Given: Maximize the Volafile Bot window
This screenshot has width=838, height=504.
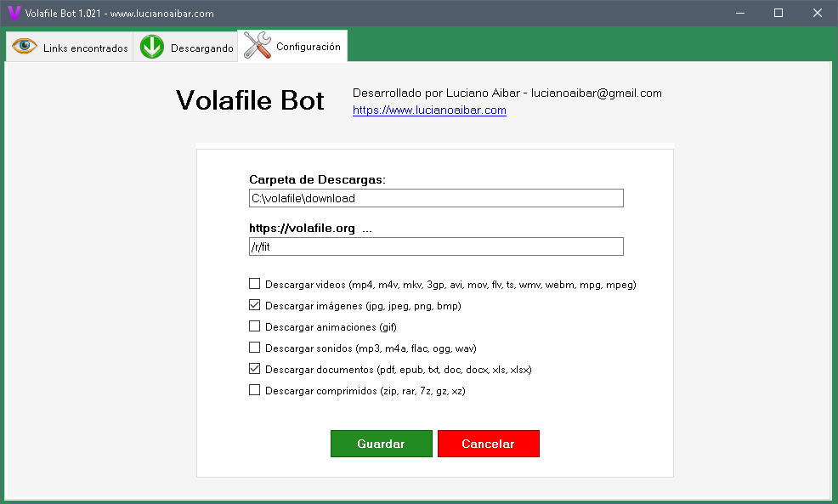Looking at the screenshot, I should click(x=779, y=13).
